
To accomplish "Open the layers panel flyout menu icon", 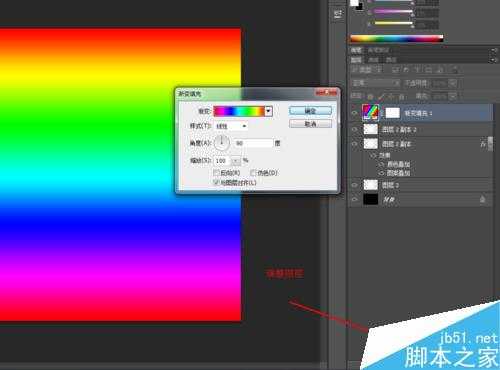I will [493, 60].
